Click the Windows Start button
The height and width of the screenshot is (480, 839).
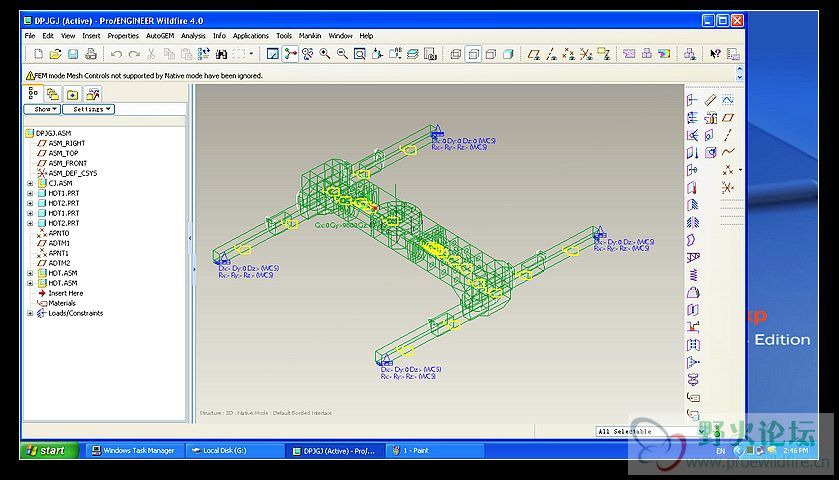coord(49,451)
